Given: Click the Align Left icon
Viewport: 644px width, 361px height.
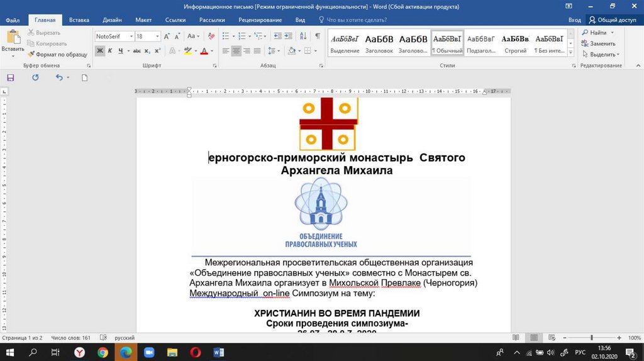Looking at the screenshot, I should [x=225, y=51].
